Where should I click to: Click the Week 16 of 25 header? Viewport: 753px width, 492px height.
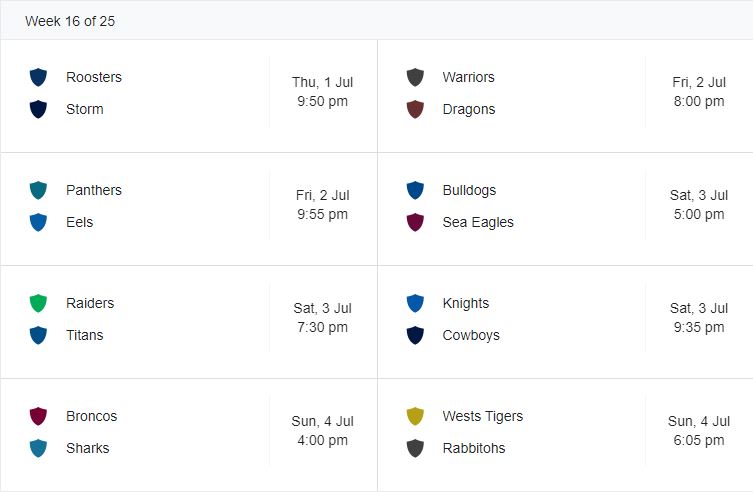(70, 21)
